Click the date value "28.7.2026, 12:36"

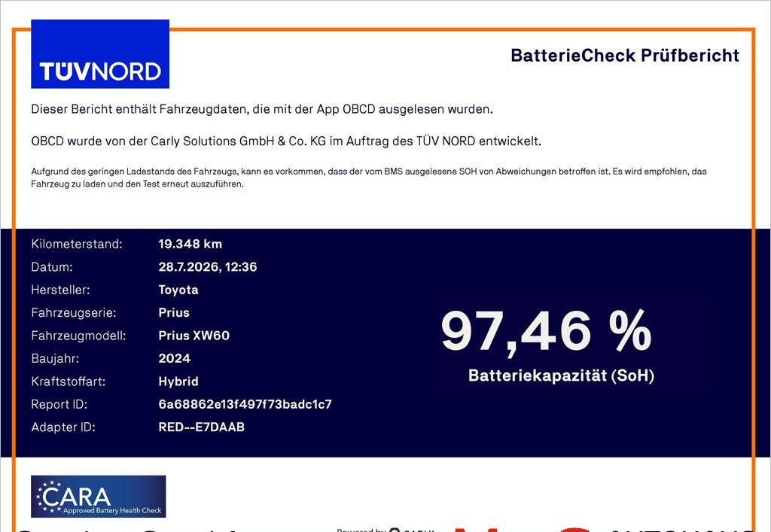[x=208, y=267]
